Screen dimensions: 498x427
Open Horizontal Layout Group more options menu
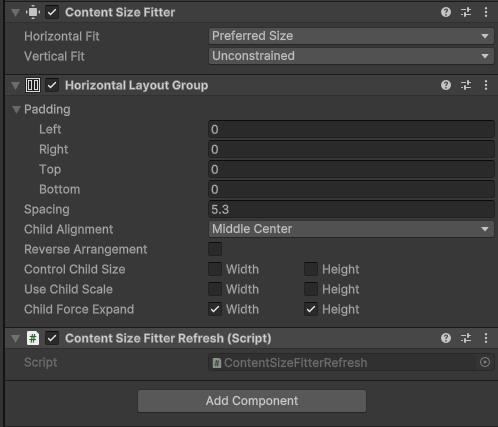(x=486, y=85)
